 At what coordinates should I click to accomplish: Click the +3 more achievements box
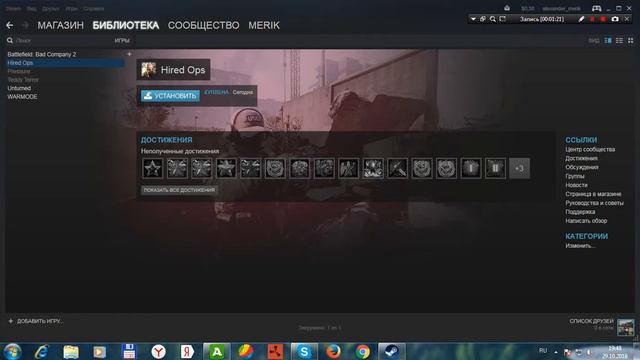pos(520,168)
